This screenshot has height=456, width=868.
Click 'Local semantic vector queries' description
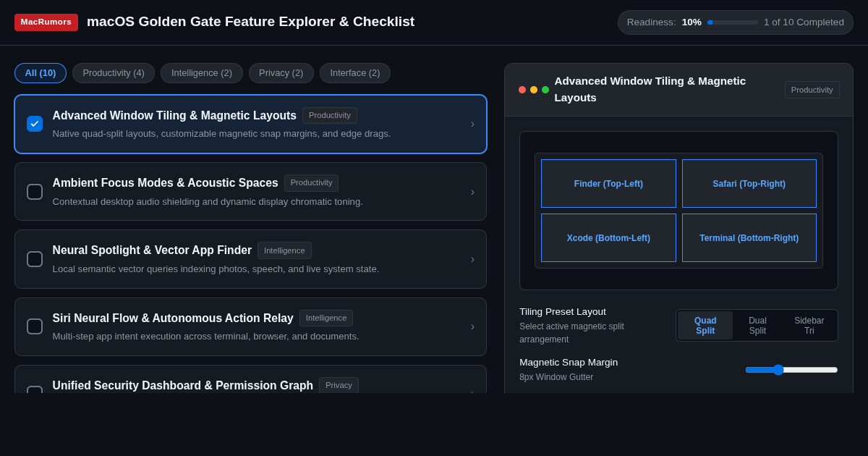click(216, 269)
